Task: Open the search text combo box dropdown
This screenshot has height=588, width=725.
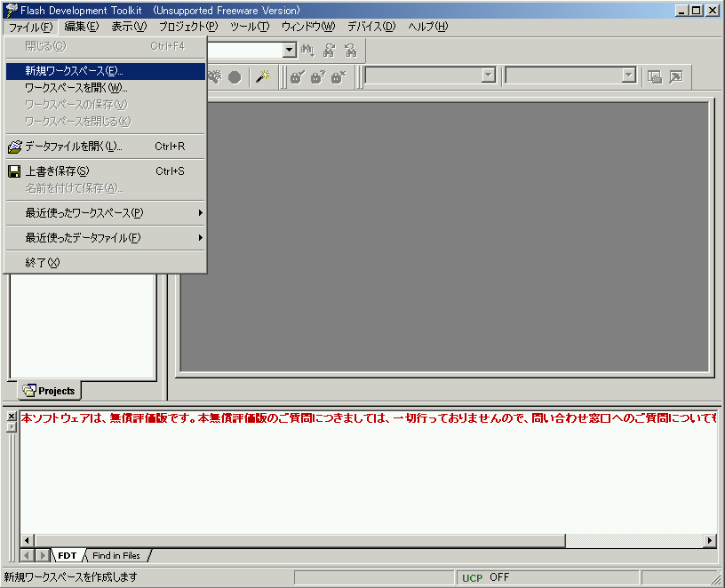Action: (x=290, y=50)
